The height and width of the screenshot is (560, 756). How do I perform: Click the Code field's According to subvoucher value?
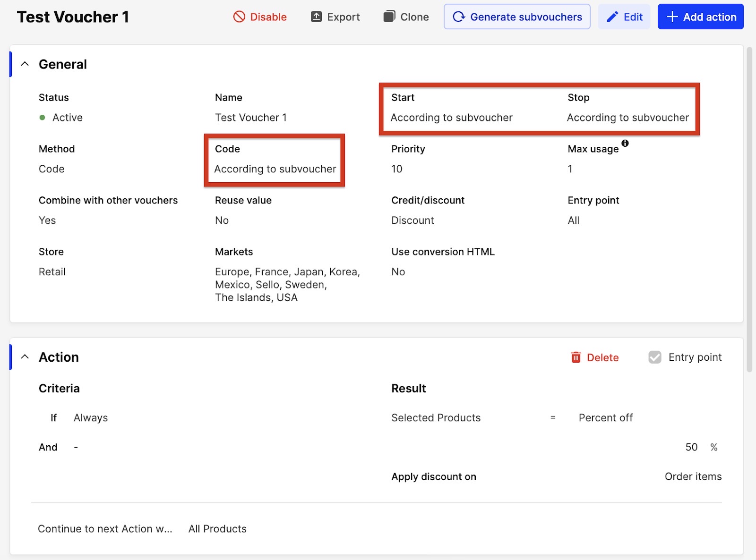pyautogui.click(x=275, y=169)
